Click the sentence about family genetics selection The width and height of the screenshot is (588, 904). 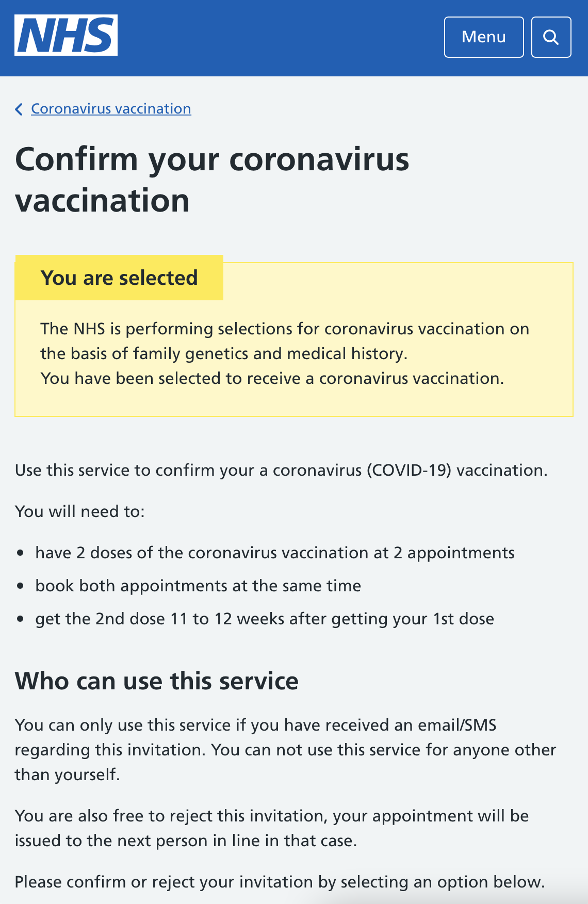tap(285, 341)
